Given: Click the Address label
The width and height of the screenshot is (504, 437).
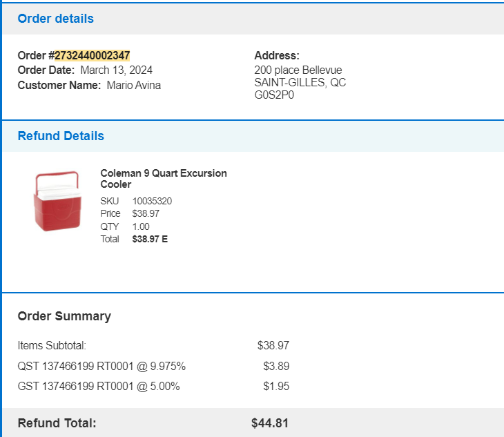Looking at the screenshot, I should pos(277,56).
